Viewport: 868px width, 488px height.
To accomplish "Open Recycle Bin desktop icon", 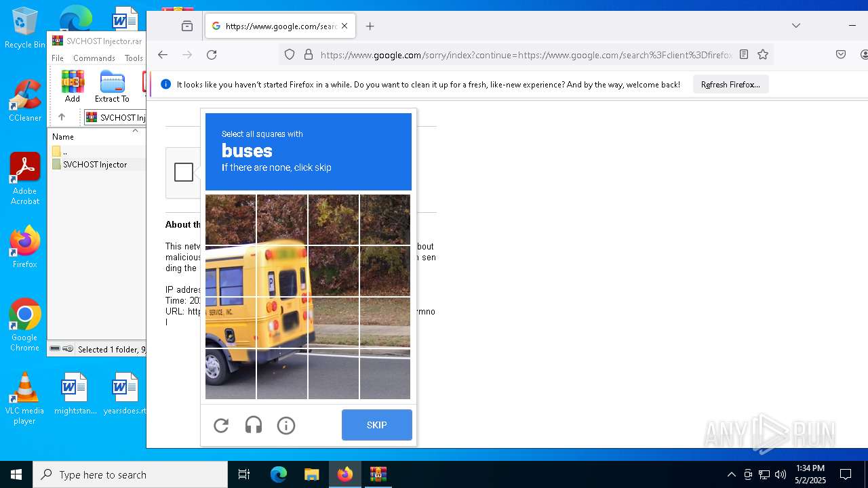I will click(24, 28).
